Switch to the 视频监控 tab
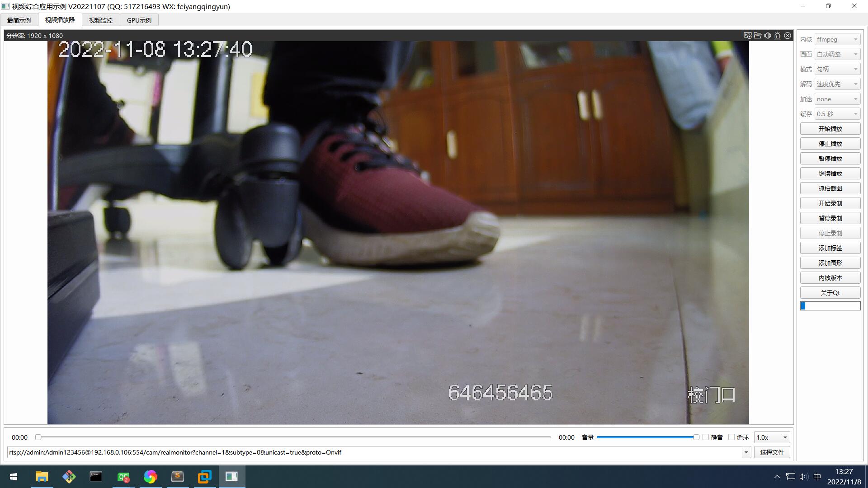The height and width of the screenshot is (488, 868). [x=100, y=20]
